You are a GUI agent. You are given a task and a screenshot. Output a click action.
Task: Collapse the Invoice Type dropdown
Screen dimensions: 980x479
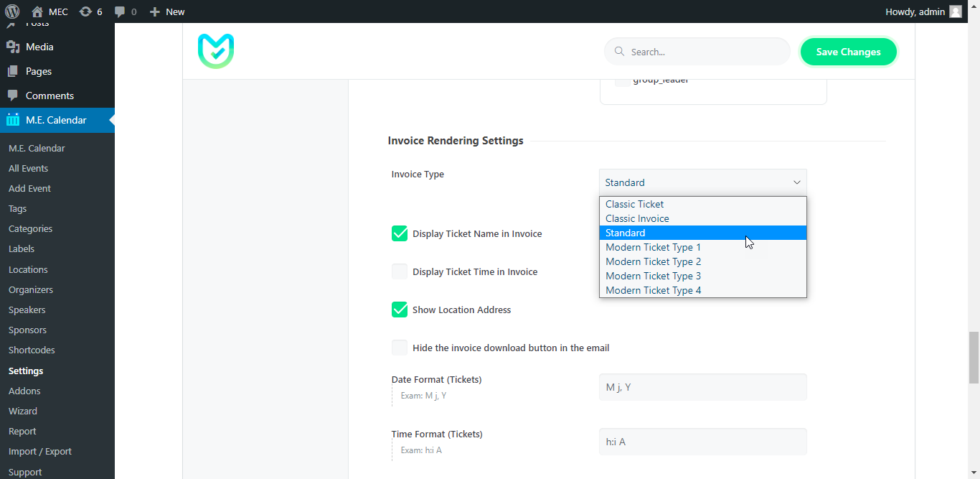(x=702, y=182)
